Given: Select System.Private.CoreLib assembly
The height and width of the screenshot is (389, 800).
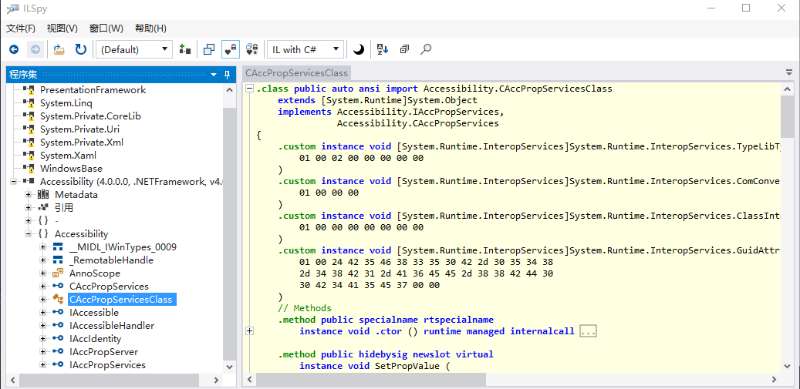Looking at the screenshot, I should [90, 116].
